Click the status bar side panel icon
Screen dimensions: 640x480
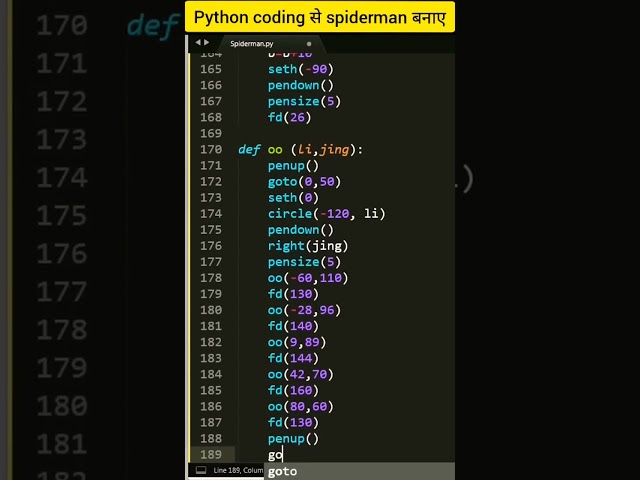coord(201,470)
